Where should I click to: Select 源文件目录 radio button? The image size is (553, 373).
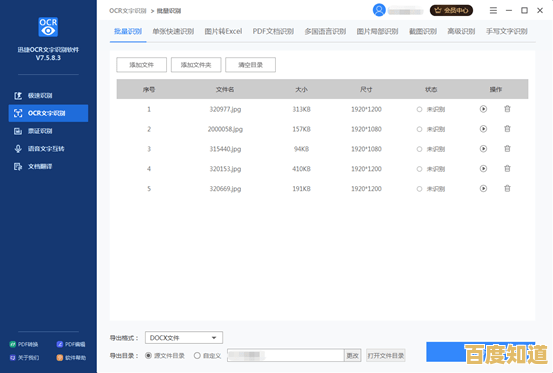click(x=148, y=355)
